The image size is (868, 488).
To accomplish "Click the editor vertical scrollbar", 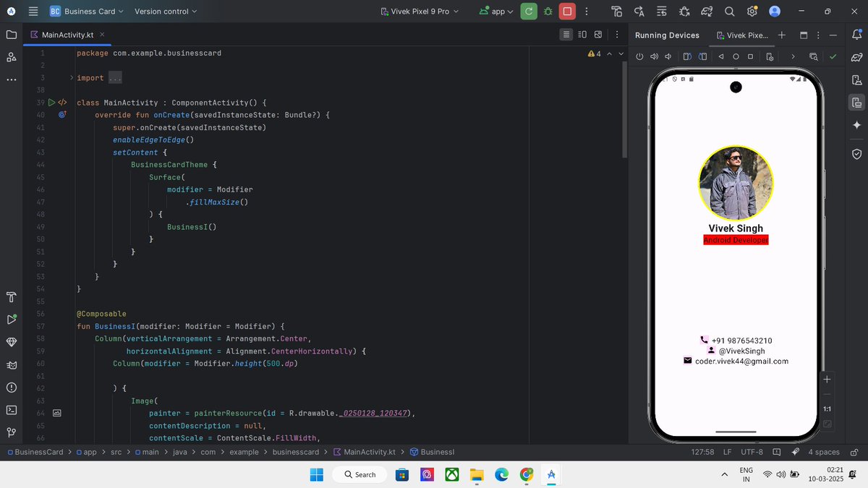I will 625,108.
